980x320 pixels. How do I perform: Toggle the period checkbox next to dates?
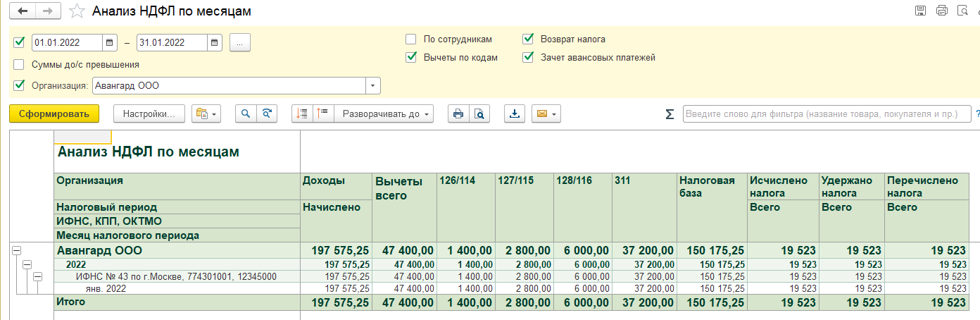point(19,42)
